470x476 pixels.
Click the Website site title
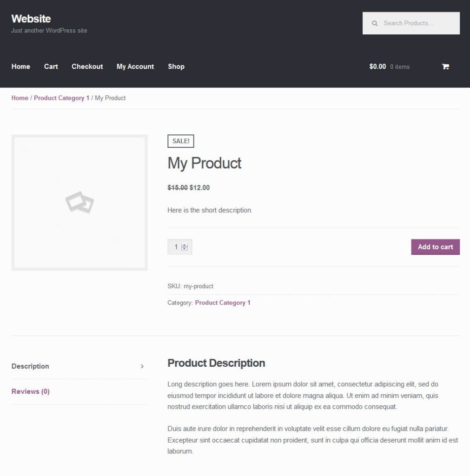pyautogui.click(x=31, y=19)
